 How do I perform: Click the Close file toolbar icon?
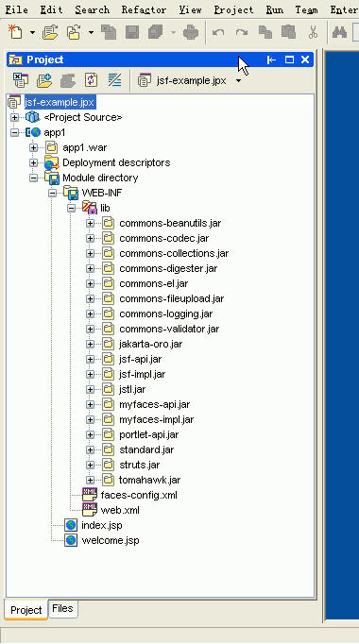point(109,32)
